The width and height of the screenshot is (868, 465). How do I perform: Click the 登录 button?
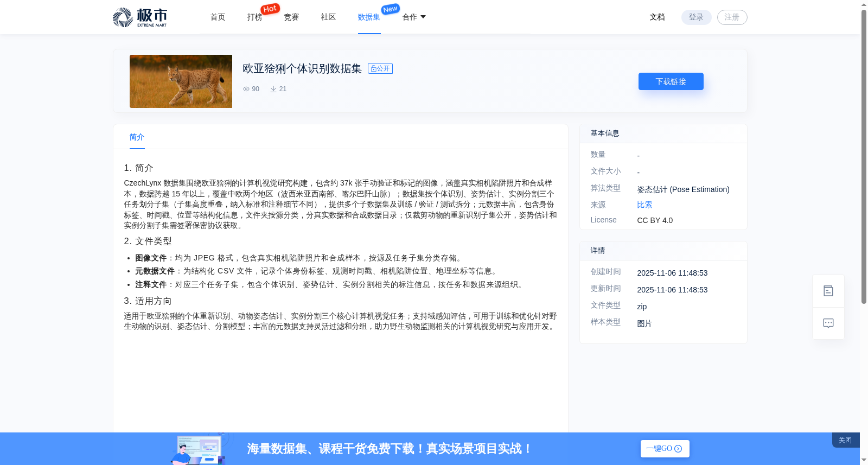(696, 17)
